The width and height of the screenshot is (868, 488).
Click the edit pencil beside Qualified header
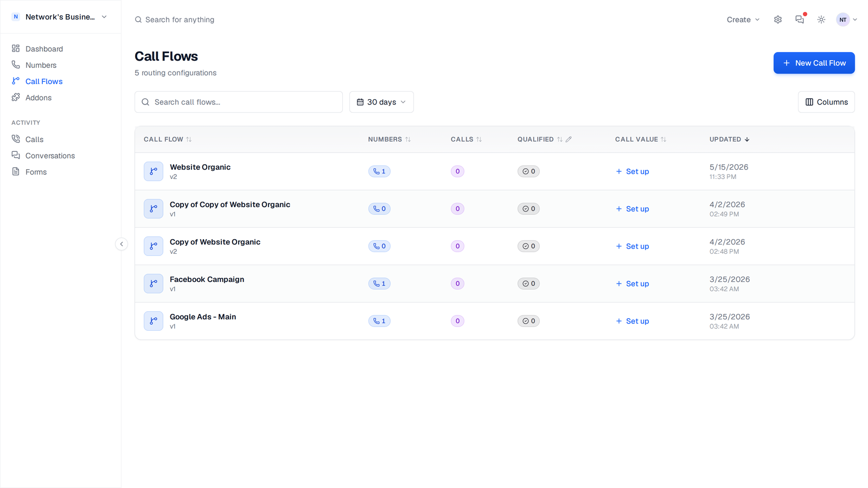(x=569, y=139)
